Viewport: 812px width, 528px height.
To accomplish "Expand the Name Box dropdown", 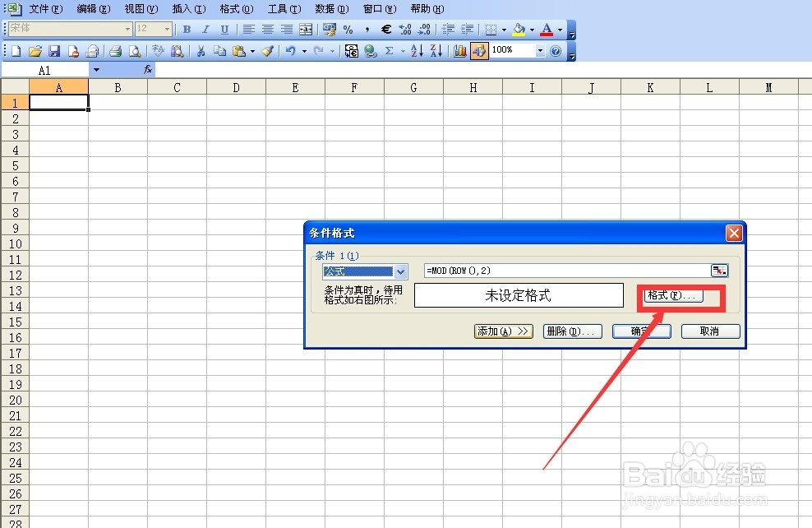I will pyautogui.click(x=96, y=69).
